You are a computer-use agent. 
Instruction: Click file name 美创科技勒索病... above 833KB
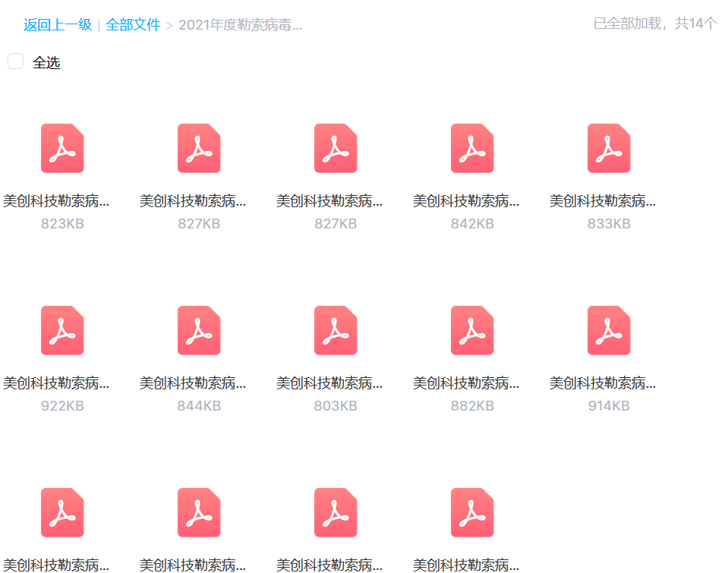(603, 201)
